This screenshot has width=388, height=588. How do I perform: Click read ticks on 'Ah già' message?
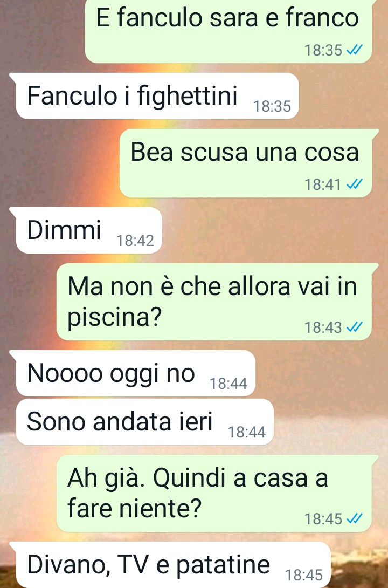click(354, 518)
